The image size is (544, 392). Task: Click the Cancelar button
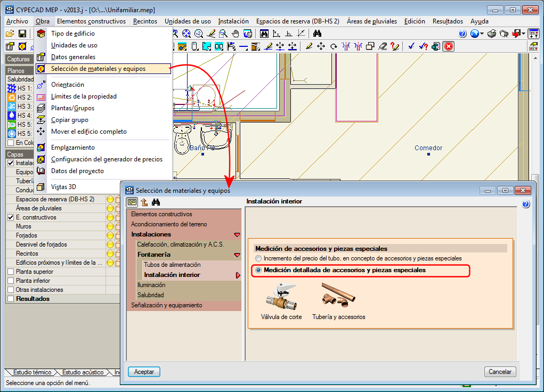(x=500, y=372)
